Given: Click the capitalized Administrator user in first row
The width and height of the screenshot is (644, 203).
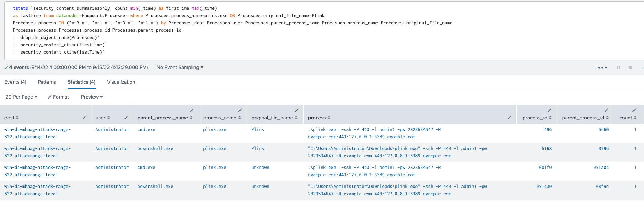Looking at the screenshot, I should click(x=112, y=130).
